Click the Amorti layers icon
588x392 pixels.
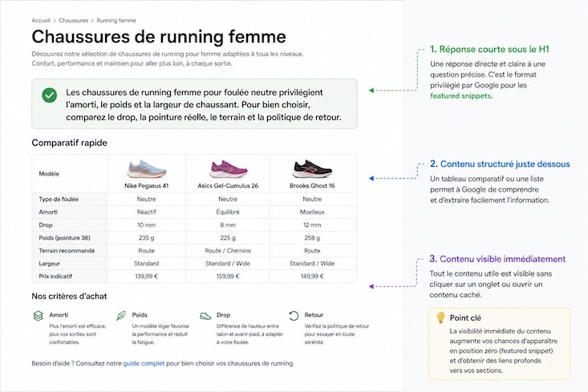coord(39,316)
